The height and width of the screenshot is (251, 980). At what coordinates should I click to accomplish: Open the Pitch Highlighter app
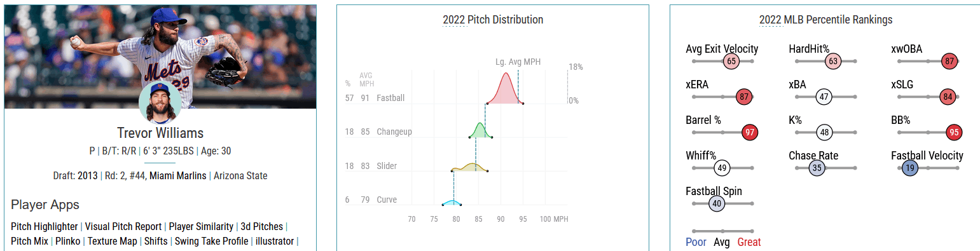tap(45, 226)
